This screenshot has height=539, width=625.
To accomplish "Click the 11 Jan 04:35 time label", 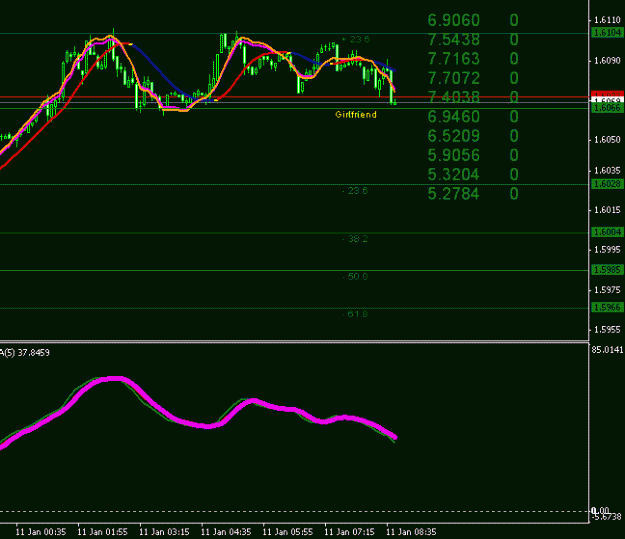I will tap(226, 532).
